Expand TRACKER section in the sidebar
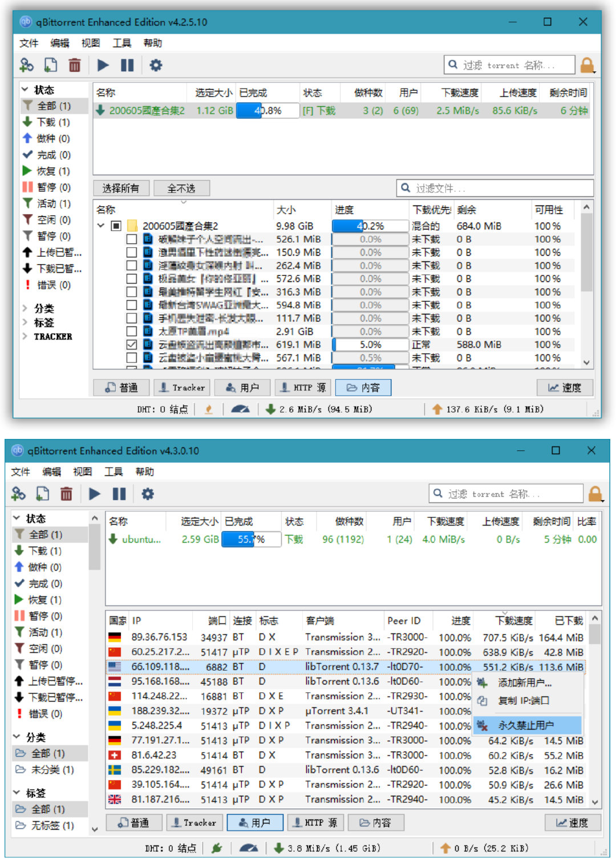The image size is (616, 863). point(25,336)
